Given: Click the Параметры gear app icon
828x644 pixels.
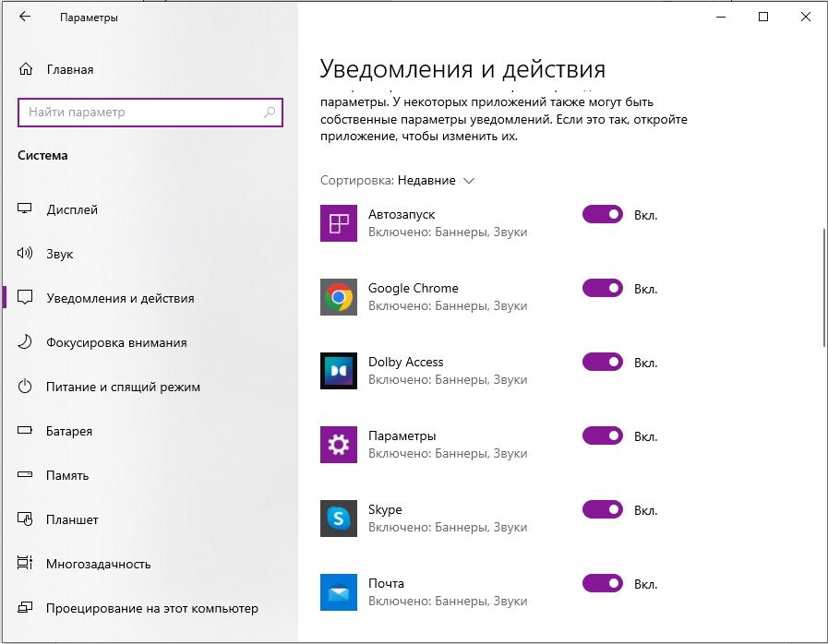Looking at the screenshot, I should [x=339, y=445].
